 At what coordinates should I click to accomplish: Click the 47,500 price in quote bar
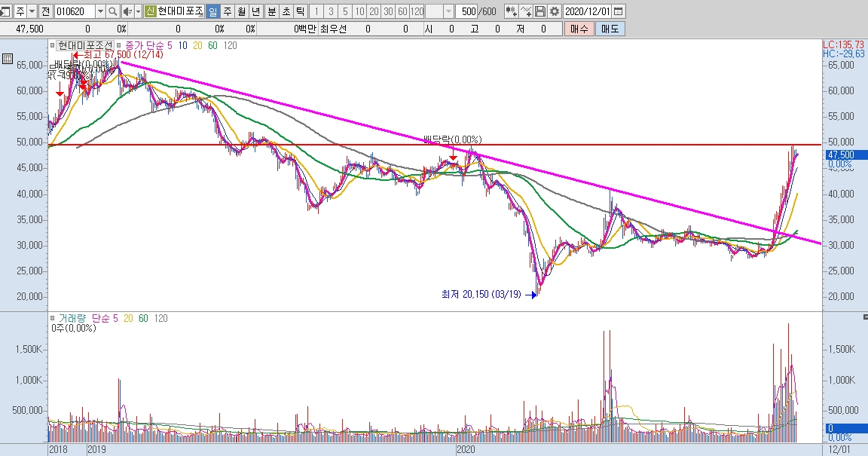click(30, 29)
